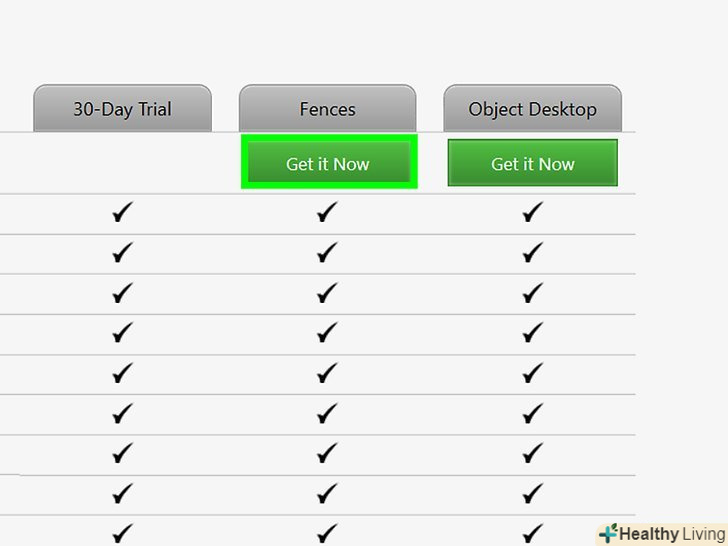Click the first checkmark under Fences

point(327,212)
